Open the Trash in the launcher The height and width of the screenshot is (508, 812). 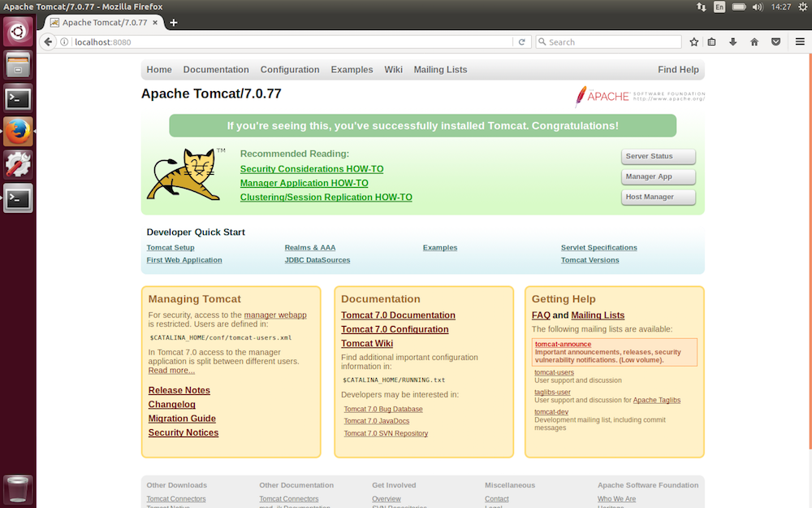[18, 489]
